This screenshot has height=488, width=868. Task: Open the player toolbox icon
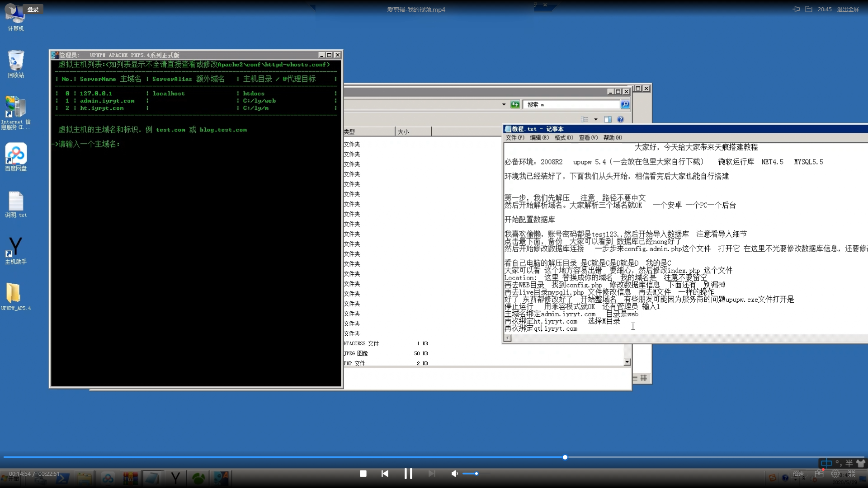coord(819,474)
